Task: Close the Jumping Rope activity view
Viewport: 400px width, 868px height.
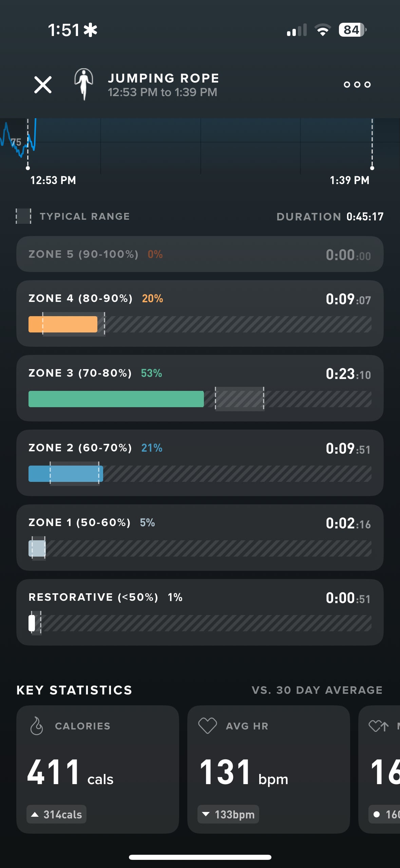Action: [43, 85]
